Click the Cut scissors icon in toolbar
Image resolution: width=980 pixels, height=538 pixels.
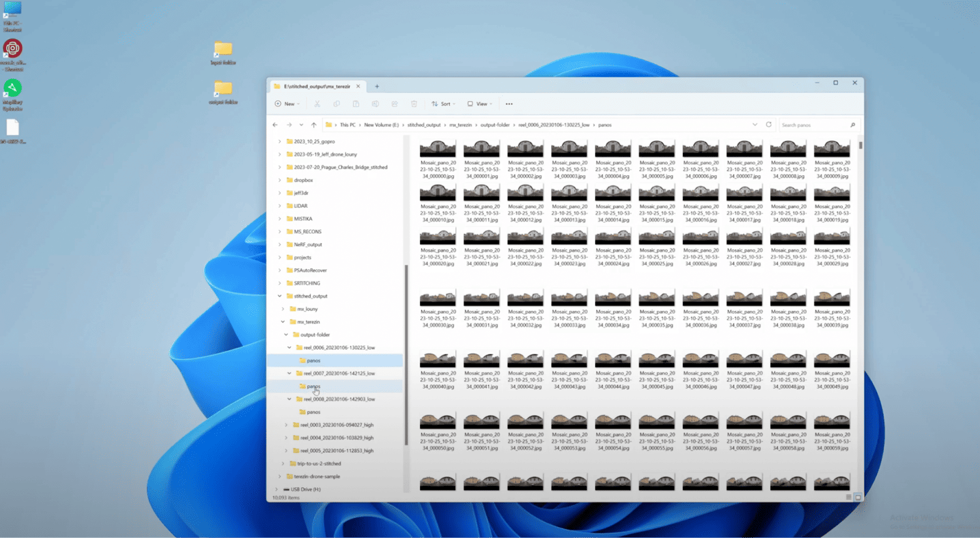(x=317, y=104)
